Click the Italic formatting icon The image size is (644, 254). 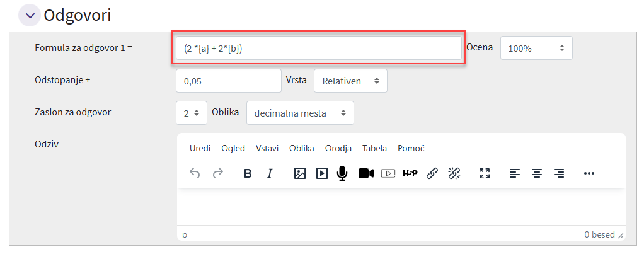click(x=270, y=173)
